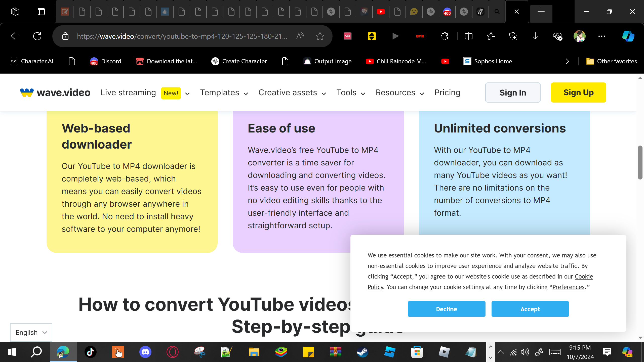The height and width of the screenshot is (362, 644).
Task: Open Split screen view icon
Action: (x=468, y=36)
